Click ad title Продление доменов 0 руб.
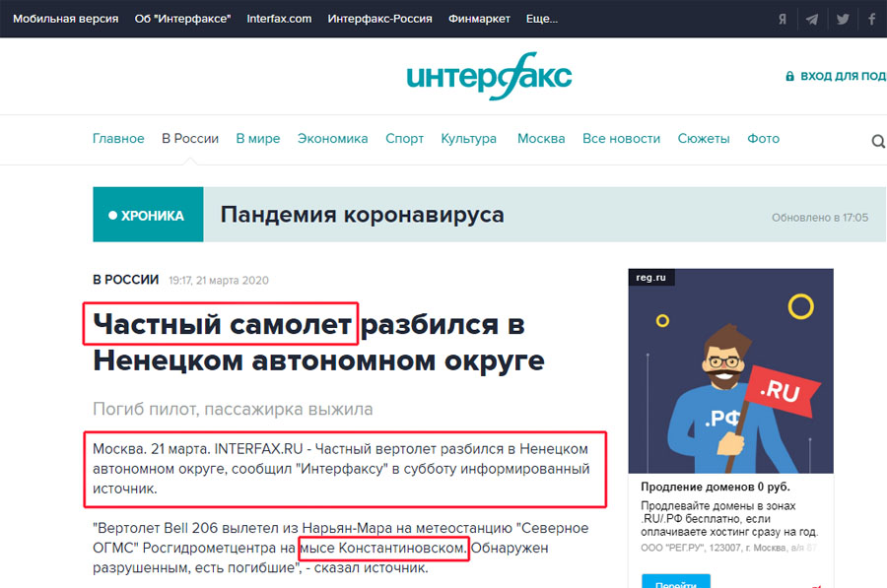The height and width of the screenshot is (588, 887). (x=716, y=487)
